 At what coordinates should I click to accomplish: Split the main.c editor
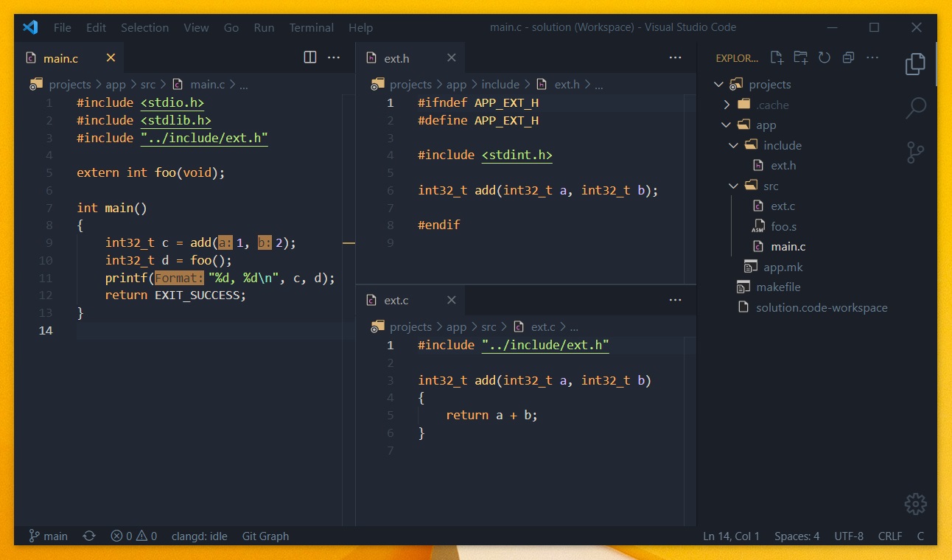309,57
